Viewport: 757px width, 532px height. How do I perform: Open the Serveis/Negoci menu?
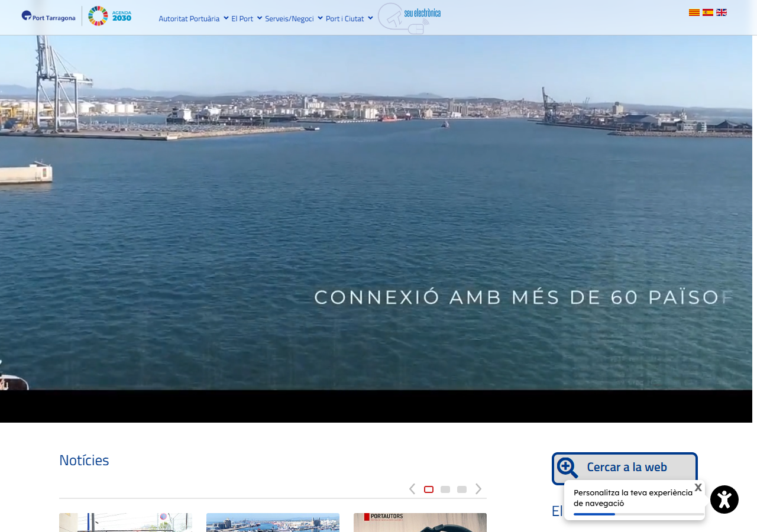[289, 18]
